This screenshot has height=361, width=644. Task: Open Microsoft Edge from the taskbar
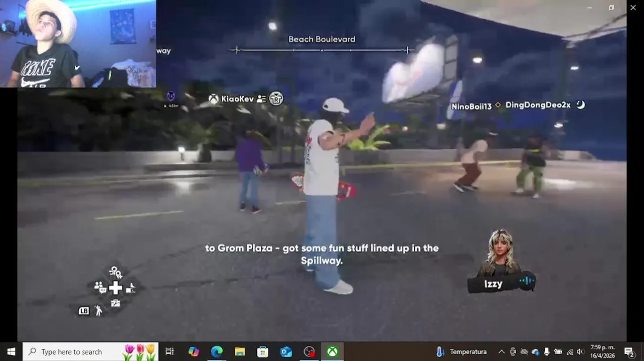click(x=217, y=351)
